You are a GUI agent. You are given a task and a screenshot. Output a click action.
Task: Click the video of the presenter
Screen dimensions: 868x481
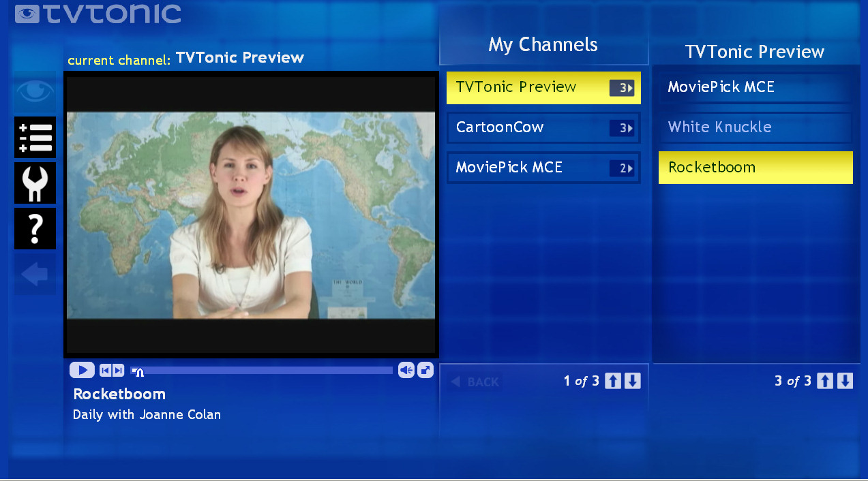[251, 215]
